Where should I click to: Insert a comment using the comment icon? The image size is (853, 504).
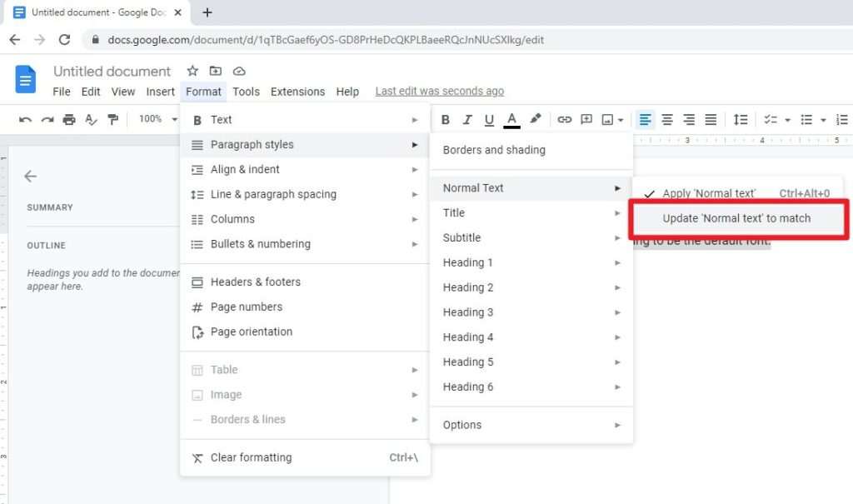[x=586, y=119]
